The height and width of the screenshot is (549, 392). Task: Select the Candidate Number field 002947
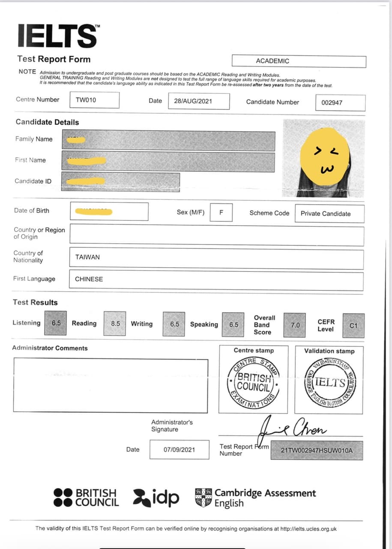tap(341, 103)
